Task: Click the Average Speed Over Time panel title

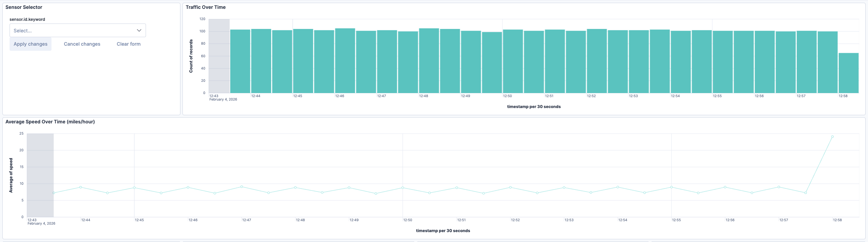Action: [x=50, y=122]
